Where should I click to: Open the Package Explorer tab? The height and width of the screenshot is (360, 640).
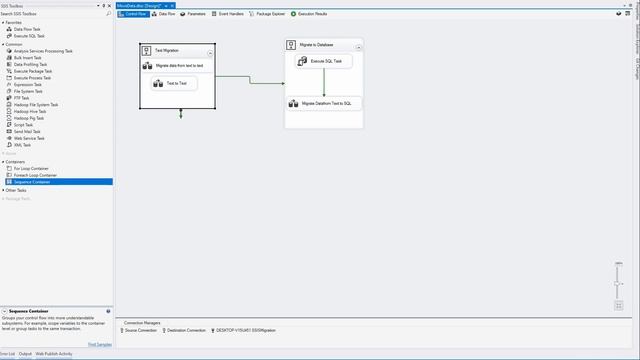coord(267,14)
